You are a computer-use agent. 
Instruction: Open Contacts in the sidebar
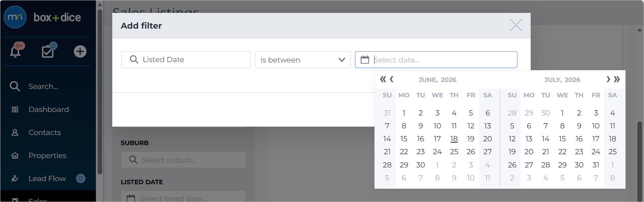pos(45,133)
